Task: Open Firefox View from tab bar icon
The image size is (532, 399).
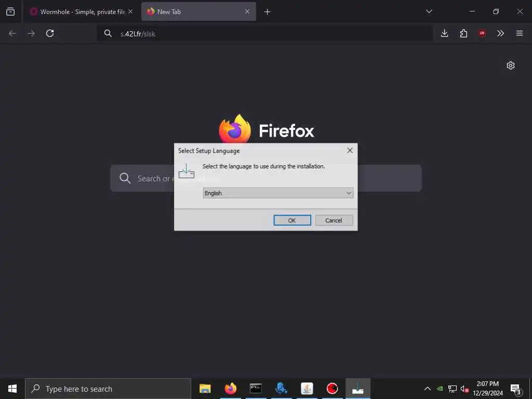Action: (10, 11)
